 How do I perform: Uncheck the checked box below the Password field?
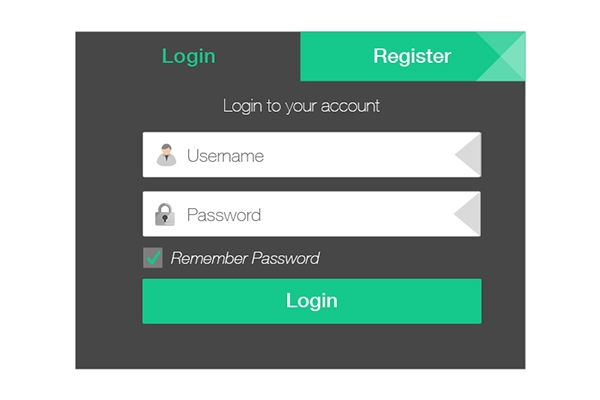[x=153, y=258]
